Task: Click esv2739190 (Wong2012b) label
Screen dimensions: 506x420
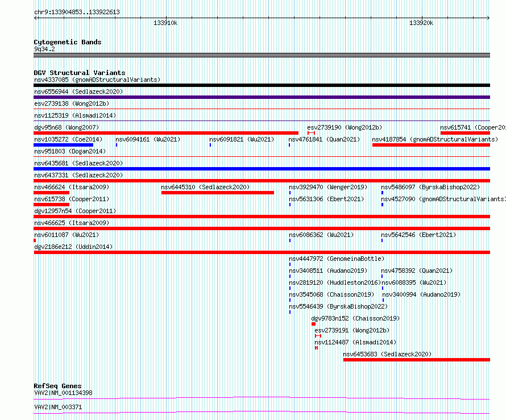Action: 345,127
